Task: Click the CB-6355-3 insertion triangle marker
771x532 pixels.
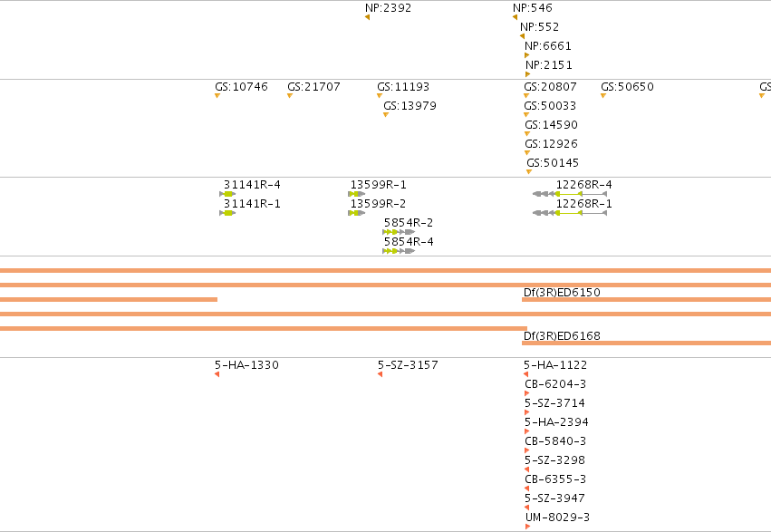Action: (526, 488)
